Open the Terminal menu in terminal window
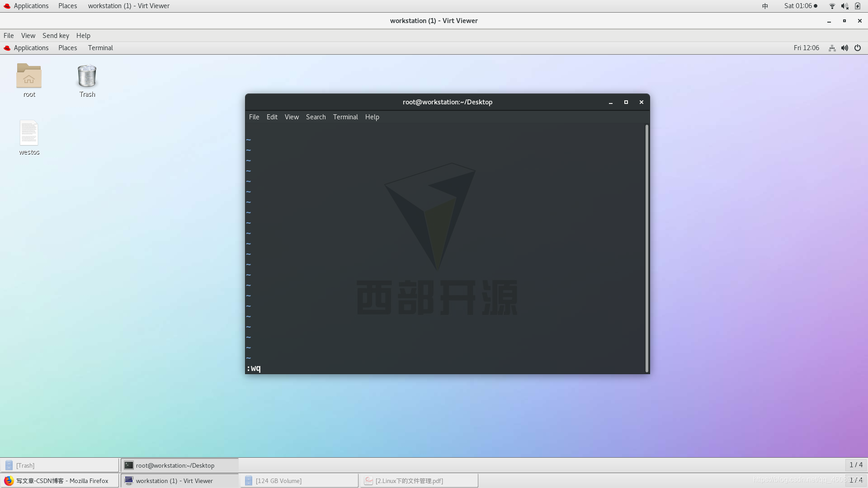 coord(345,117)
